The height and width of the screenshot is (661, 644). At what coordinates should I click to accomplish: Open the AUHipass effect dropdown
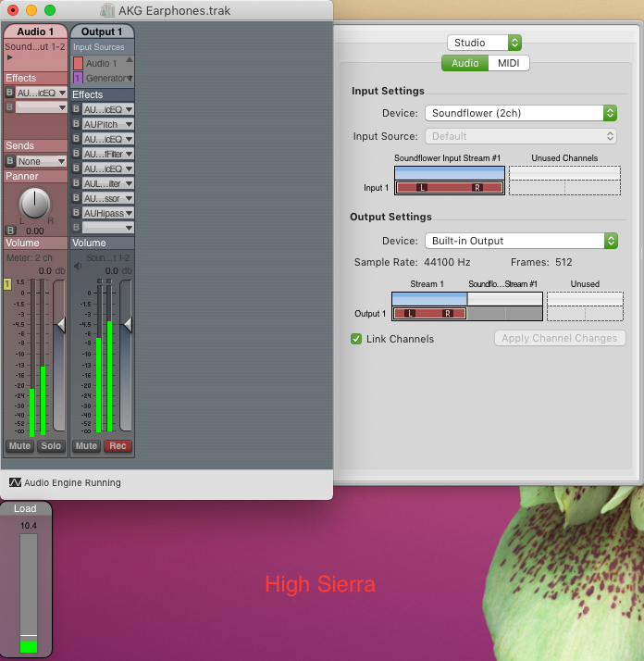108,213
